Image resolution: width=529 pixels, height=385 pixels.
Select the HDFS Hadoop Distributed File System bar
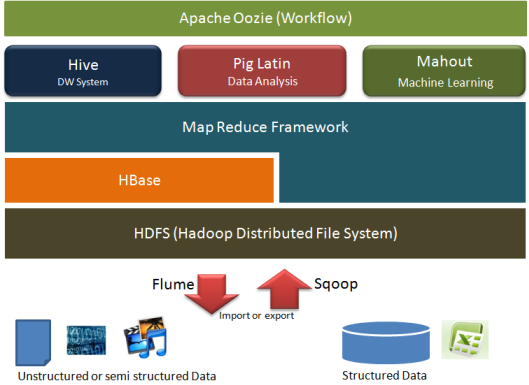(x=265, y=233)
